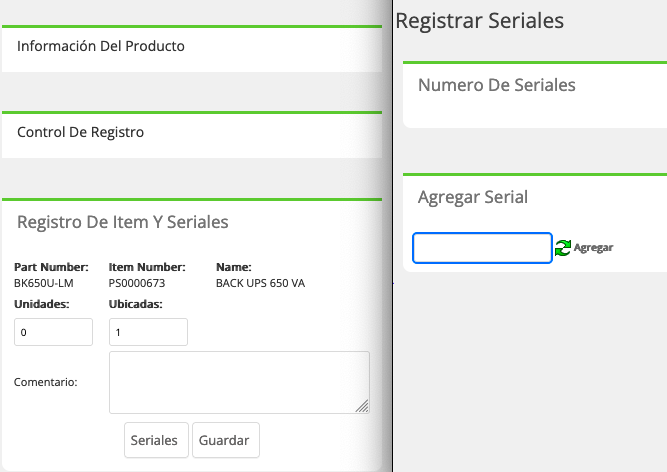Select name text BACK UPS 650 VA
Screen dimensions: 667x472
coord(260,283)
